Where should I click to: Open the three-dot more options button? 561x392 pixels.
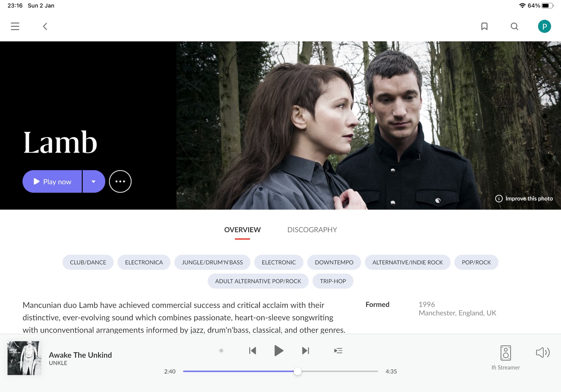[120, 181]
